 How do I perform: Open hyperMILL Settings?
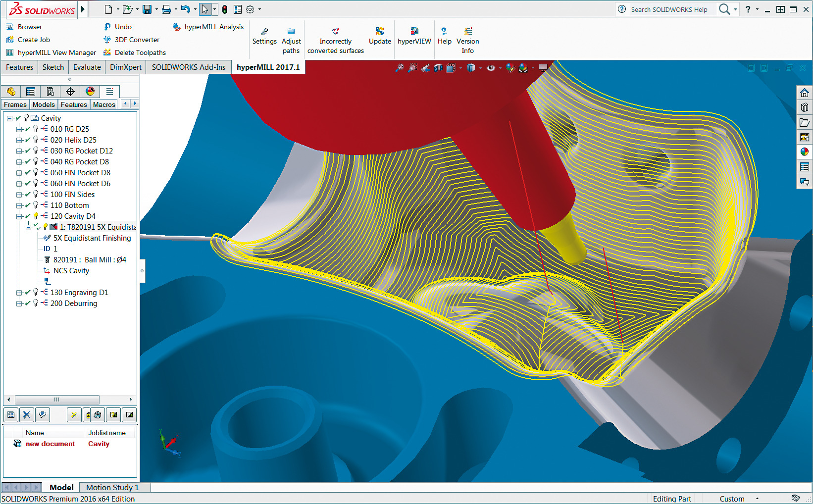click(x=264, y=37)
